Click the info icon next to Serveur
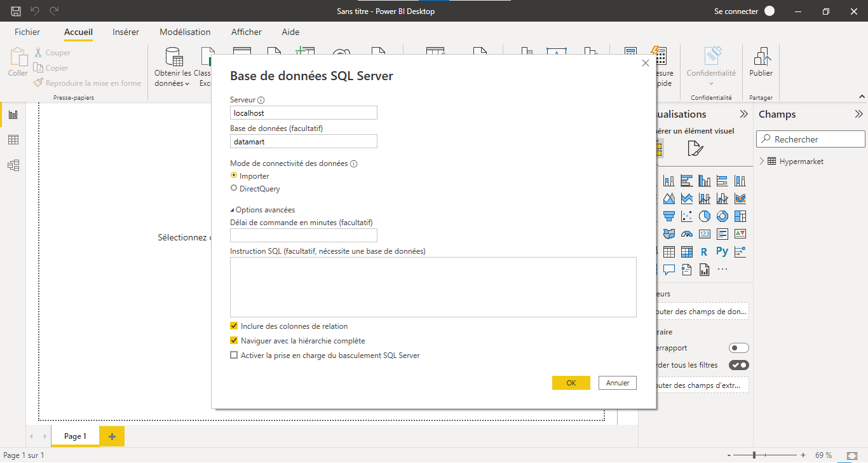The height and width of the screenshot is (463, 868). coord(261,100)
